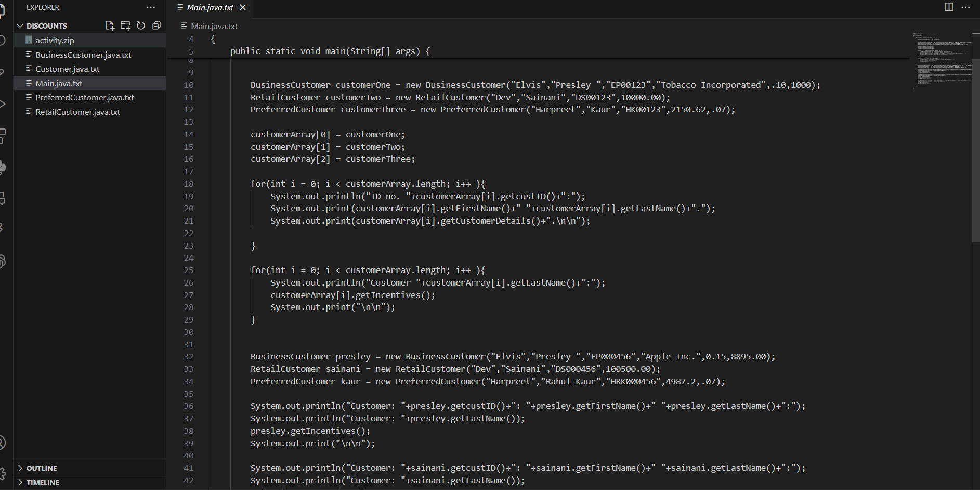
Task: Close the Main.java.txt tab
Action: 243,7
